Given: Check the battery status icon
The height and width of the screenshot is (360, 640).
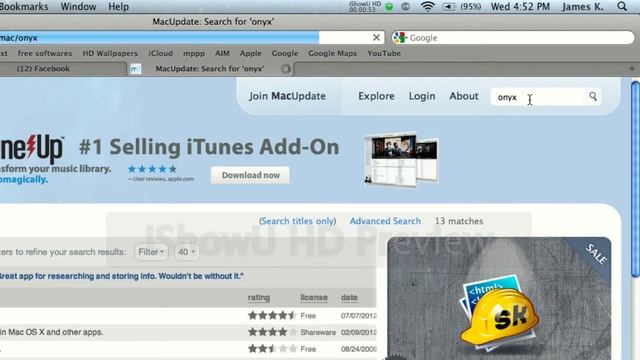Looking at the screenshot, I should [449, 7].
